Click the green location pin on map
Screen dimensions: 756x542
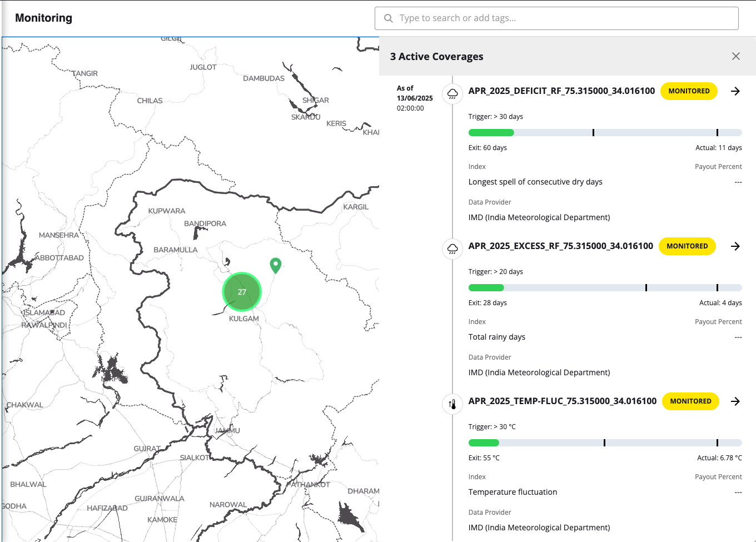coord(275,265)
